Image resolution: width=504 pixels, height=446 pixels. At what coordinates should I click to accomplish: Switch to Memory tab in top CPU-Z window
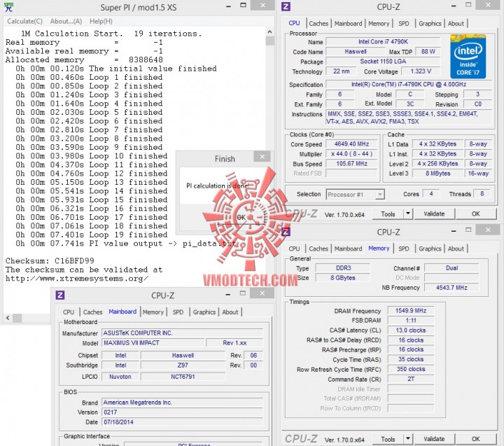coord(379,24)
